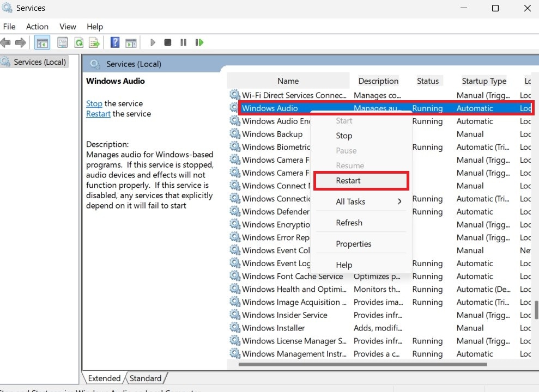Open the blue Help toolbar icon

115,42
